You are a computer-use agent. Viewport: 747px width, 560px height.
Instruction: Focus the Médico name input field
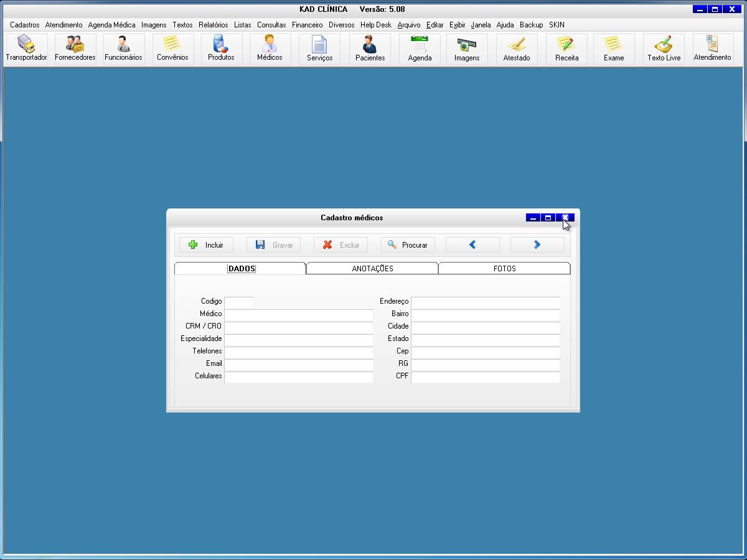tap(299, 315)
